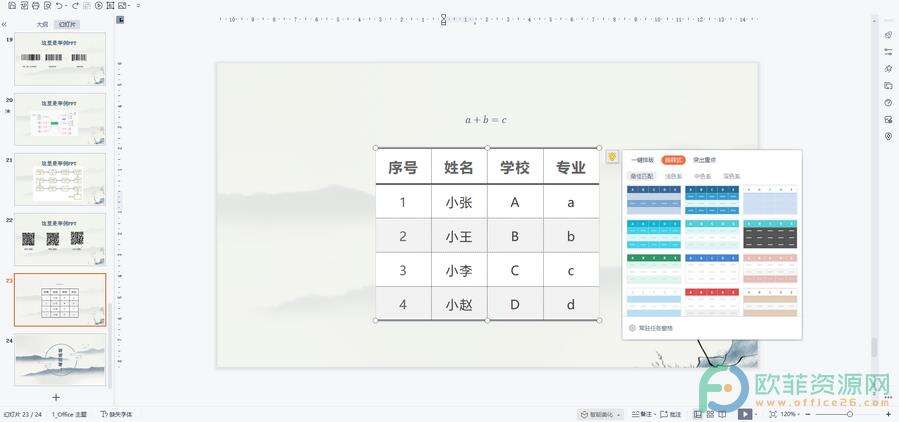This screenshot has width=899, height=422.
Task: Open the slideshow options arrow beside play button
Action: [x=756, y=415]
